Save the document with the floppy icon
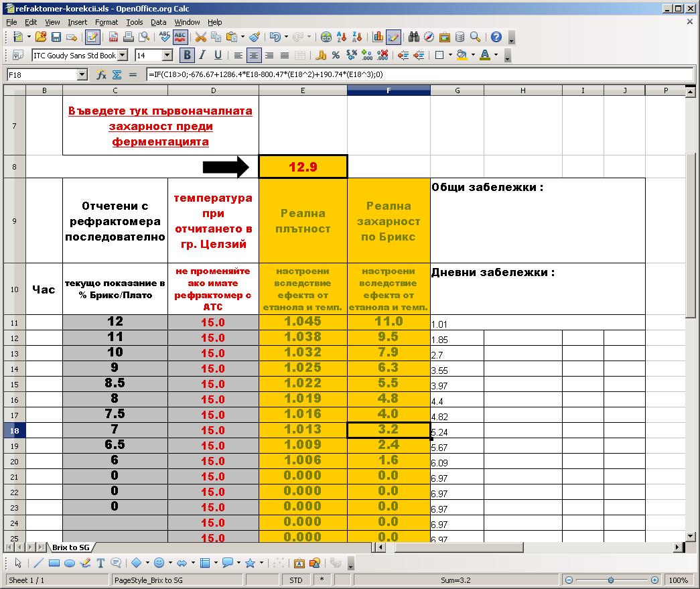700x589 pixels. click(x=56, y=37)
